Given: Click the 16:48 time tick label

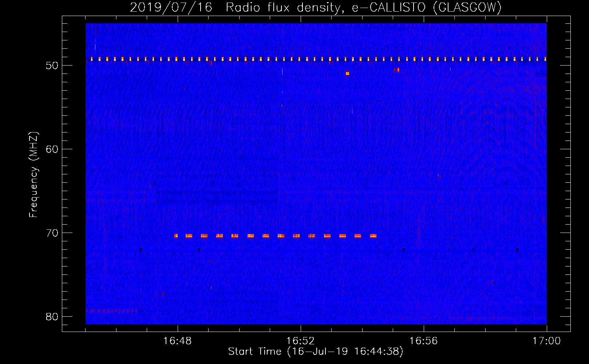Looking at the screenshot, I should pyautogui.click(x=178, y=341).
